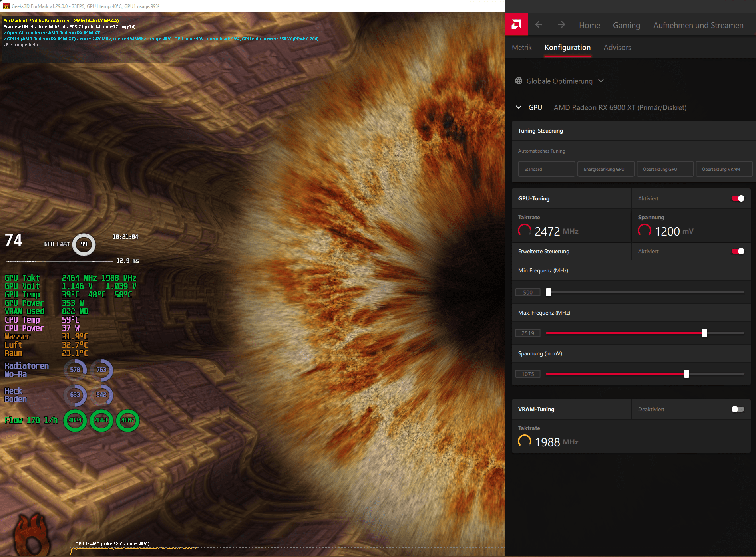The width and height of the screenshot is (756, 557).
Task: Open the Gaming tab
Action: [626, 25]
